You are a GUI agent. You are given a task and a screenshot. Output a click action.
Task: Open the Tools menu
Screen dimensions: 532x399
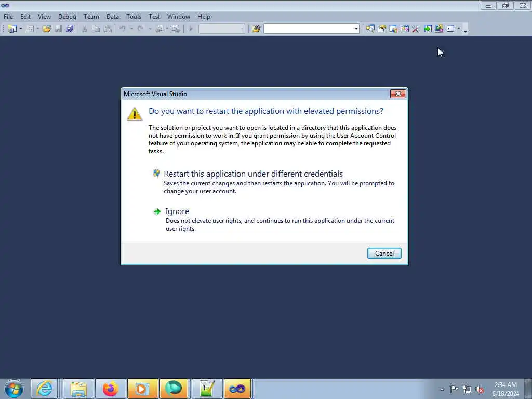pyautogui.click(x=134, y=17)
